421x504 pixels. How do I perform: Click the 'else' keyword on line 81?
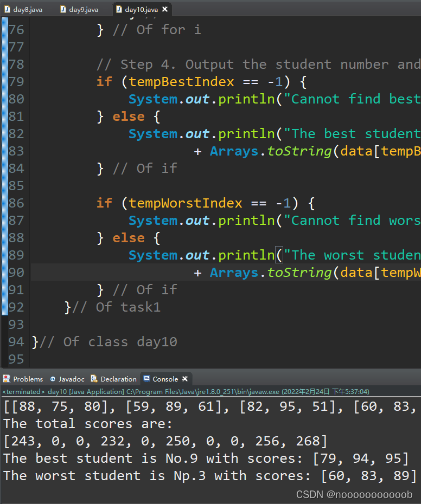129,117
